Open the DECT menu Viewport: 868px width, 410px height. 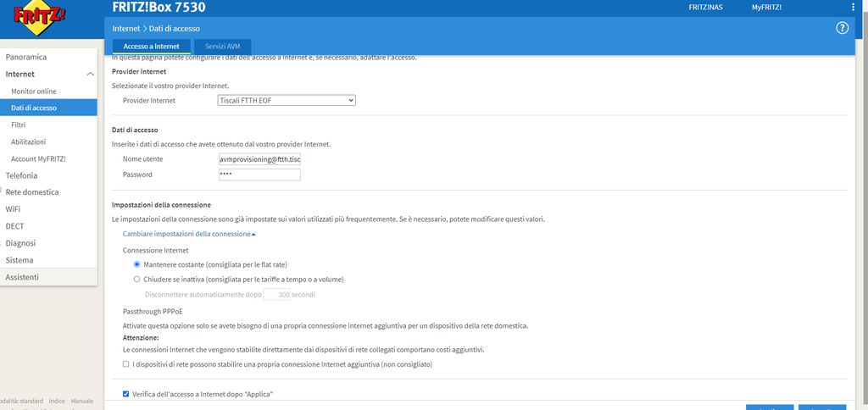[14, 226]
